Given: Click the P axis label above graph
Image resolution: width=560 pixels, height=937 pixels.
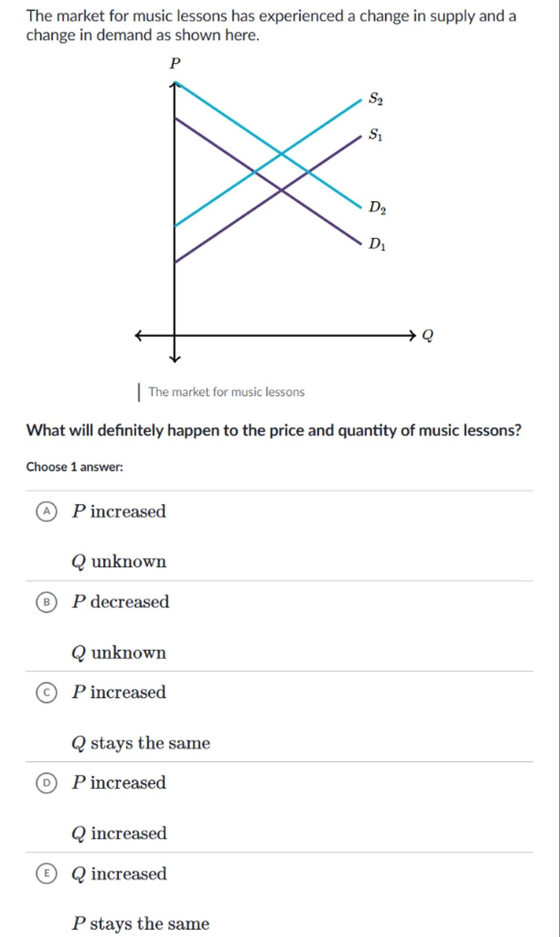Looking at the screenshot, I should tap(175, 63).
